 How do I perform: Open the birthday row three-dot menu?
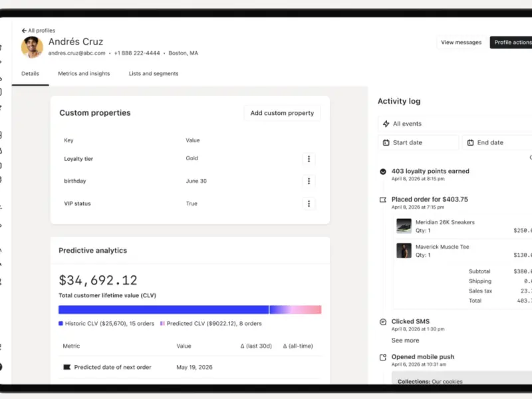(309, 181)
